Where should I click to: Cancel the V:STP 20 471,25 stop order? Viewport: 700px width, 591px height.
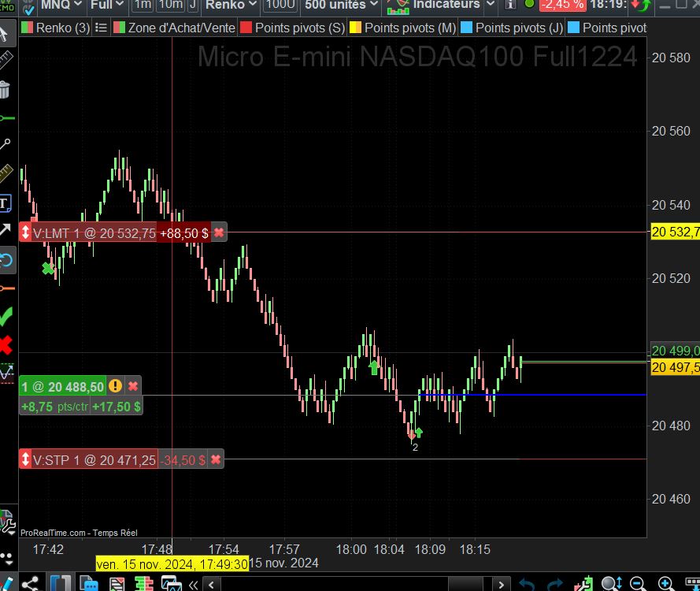pos(216,459)
